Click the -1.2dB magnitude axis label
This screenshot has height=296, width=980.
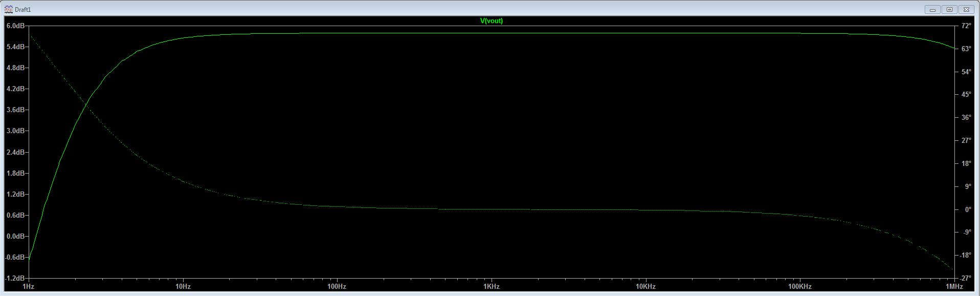[x=14, y=278]
